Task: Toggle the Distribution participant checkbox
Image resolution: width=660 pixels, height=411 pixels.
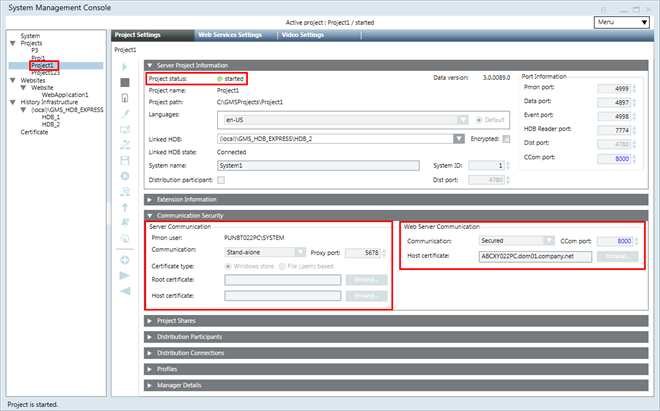Action: (221, 180)
